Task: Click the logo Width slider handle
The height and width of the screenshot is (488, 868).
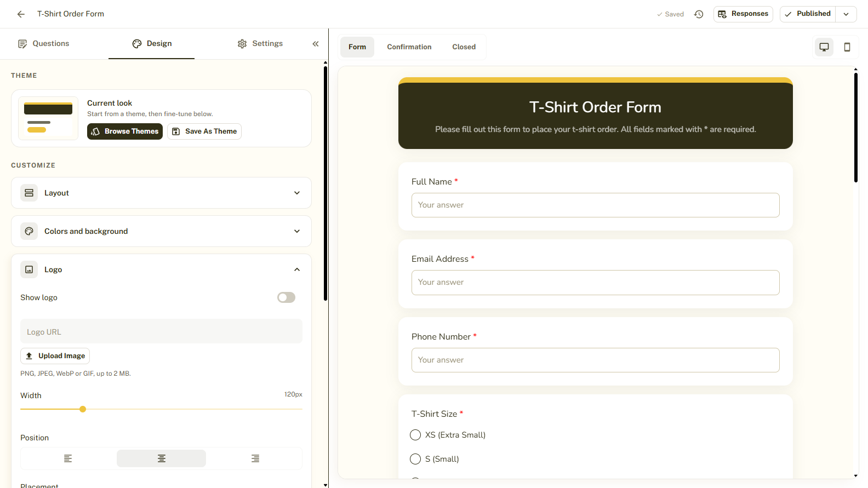Action: coord(83,409)
